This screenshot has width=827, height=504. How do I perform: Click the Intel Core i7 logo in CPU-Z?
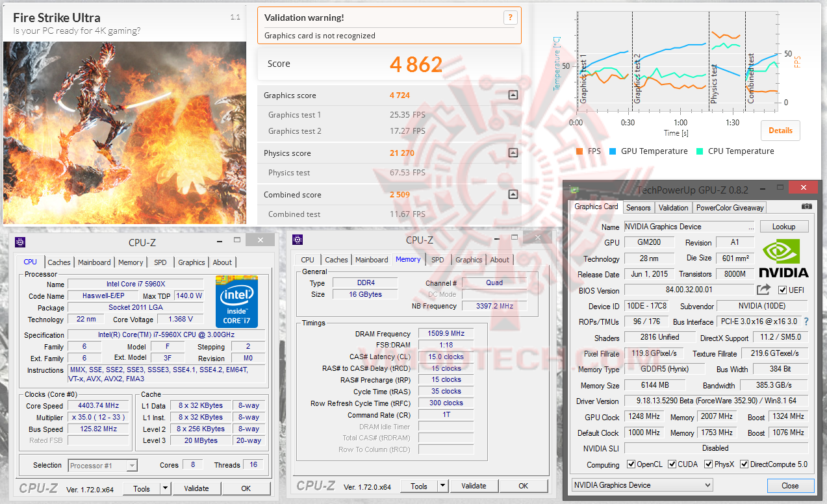(236, 301)
